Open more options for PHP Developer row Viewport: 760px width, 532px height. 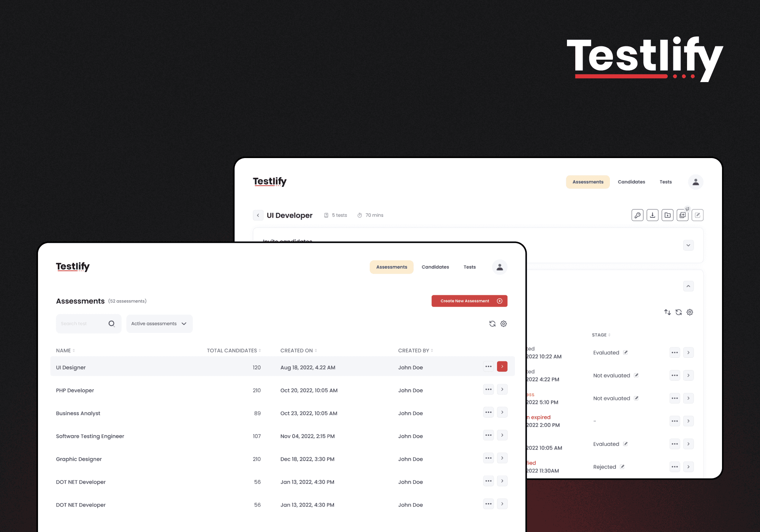pos(489,389)
